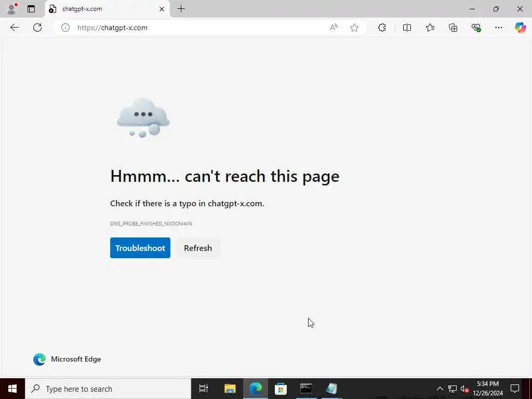Click the blue Troubleshoot button
The height and width of the screenshot is (399, 532).
click(140, 248)
